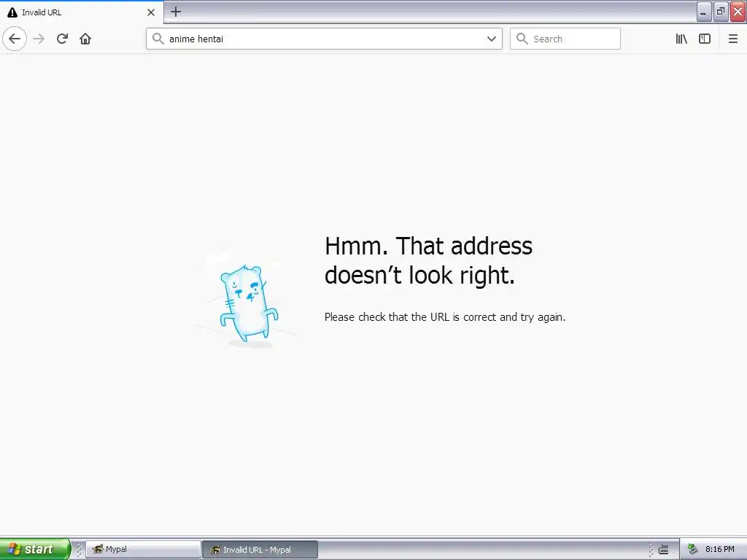The width and height of the screenshot is (747, 560).
Task: Switch to Mypal taskbar window
Action: (143, 549)
